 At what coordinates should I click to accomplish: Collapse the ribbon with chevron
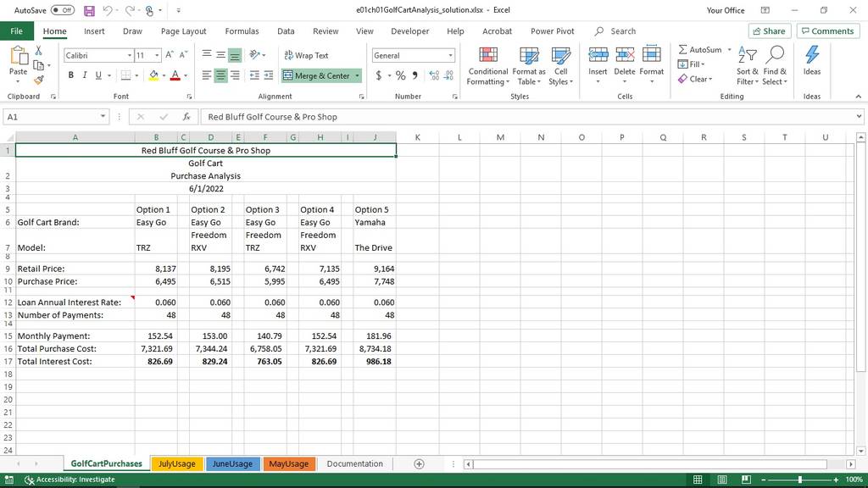pos(858,97)
